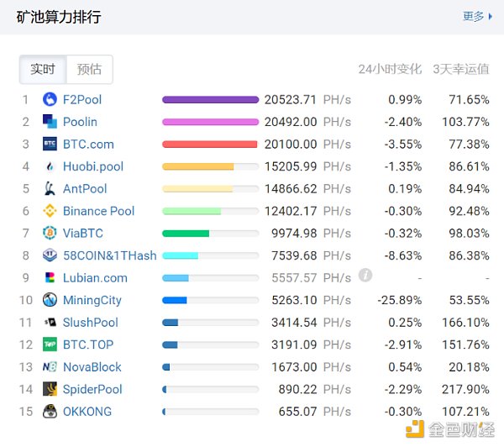Click the NovaBlock logo icon
The image size is (504, 447).
pos(50,366)
